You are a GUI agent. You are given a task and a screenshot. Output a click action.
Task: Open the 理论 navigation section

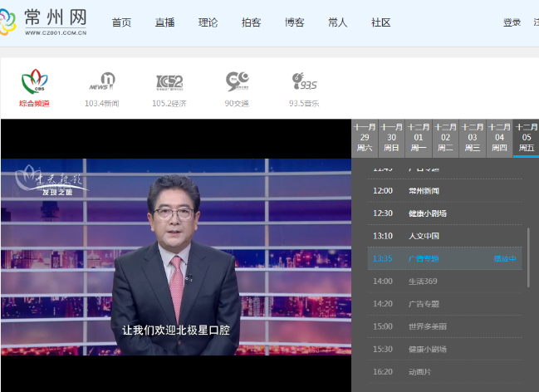[x=208, y=22]
